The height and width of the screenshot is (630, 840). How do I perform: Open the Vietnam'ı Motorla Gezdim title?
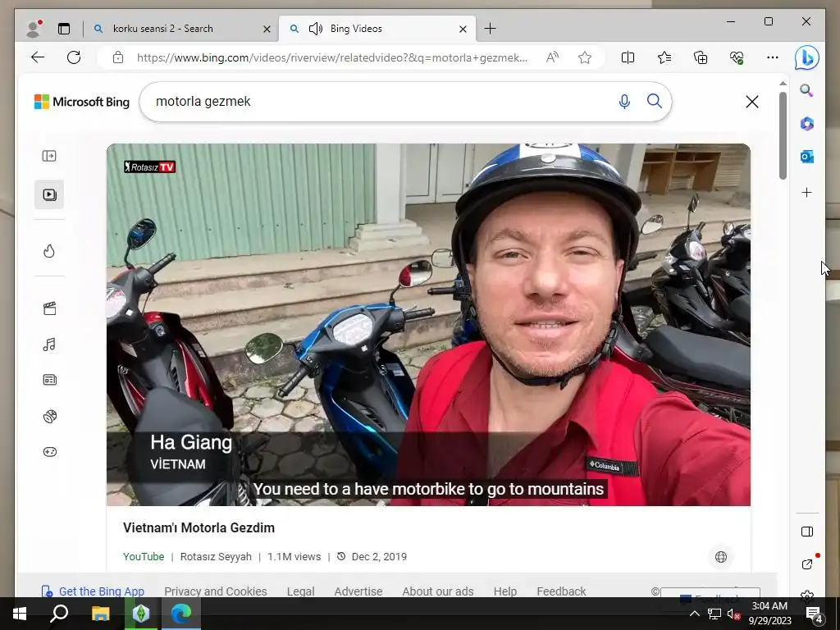click(199, 527)
